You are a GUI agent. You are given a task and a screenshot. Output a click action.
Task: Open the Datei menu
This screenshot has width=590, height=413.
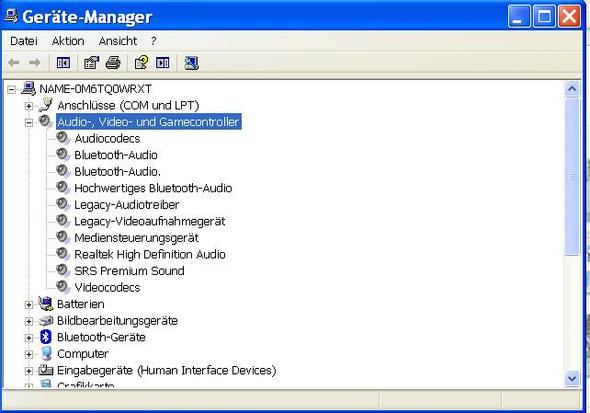(x=24, y=41)
